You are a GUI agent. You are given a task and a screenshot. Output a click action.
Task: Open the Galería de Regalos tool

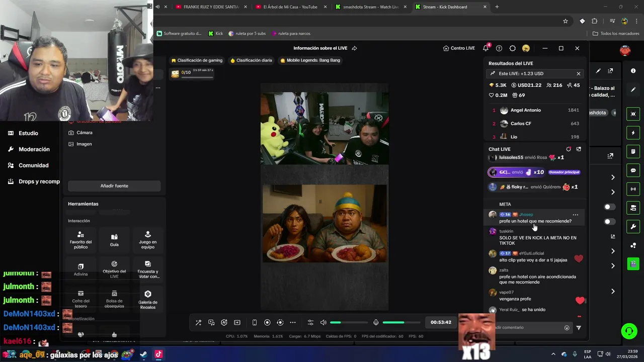[148, 299]
